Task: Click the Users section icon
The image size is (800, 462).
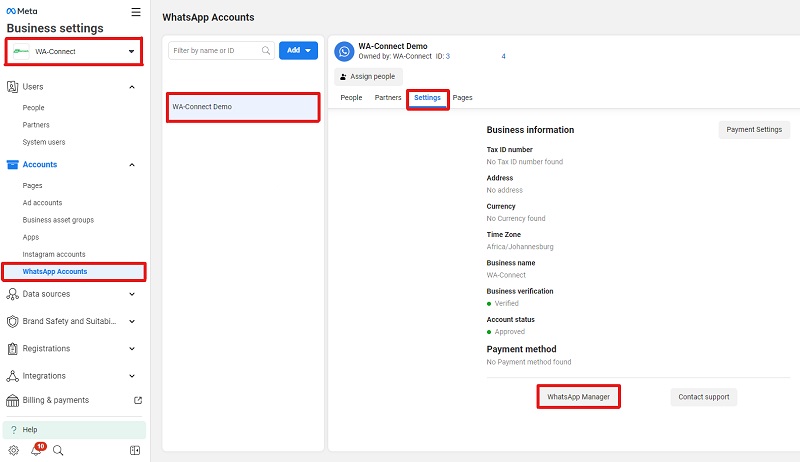Action: coord(12,87)
